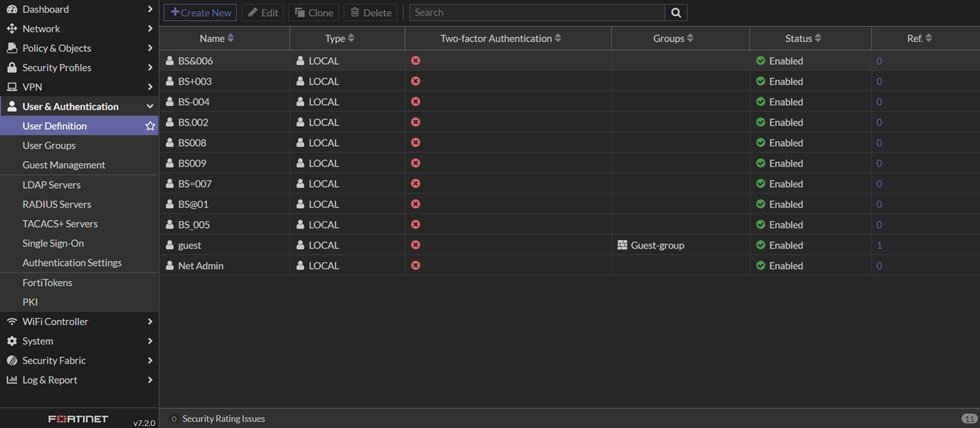Click into the Search input field
Image resolution: width=980 pixels, height=428 pixels.
click(x=537, y=13)
